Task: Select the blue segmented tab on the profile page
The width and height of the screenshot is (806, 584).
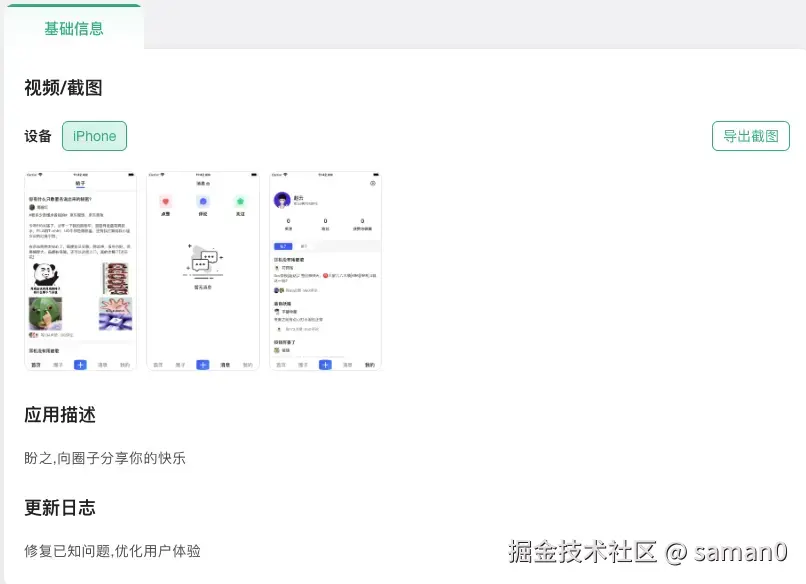Action: pyautogui.click(x=283, y=244)
